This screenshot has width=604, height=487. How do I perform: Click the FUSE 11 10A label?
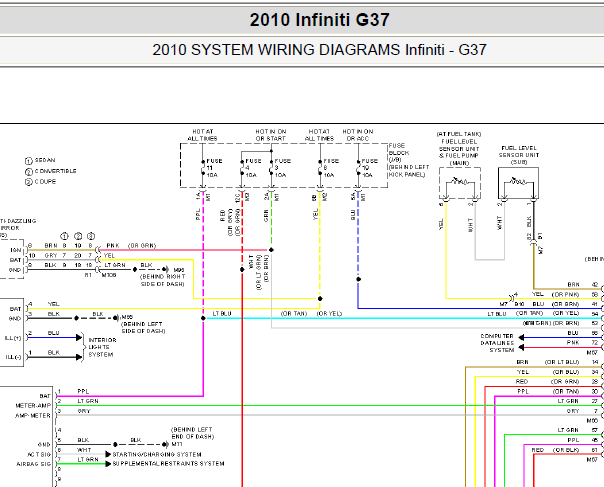214,168
